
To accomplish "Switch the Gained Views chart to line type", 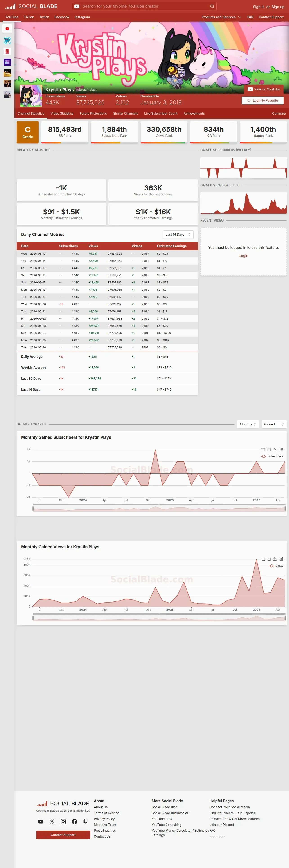I will [275, 559].
